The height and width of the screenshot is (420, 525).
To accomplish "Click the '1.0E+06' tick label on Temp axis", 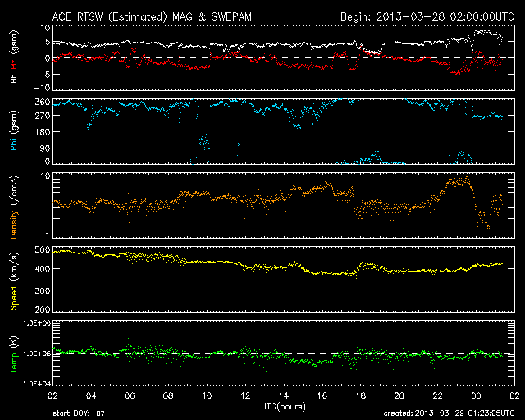I will click(37, 323).
